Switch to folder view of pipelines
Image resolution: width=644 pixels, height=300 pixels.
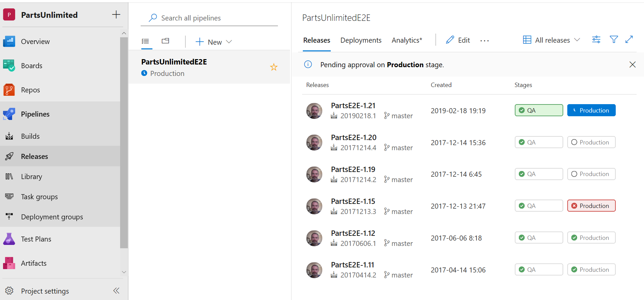[x=165, y=41]
